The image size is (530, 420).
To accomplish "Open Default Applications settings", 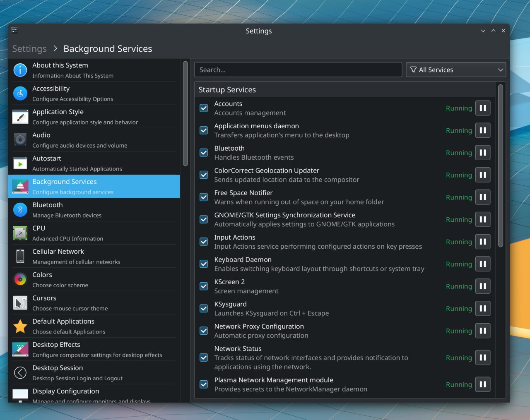I will coord(94,326).
